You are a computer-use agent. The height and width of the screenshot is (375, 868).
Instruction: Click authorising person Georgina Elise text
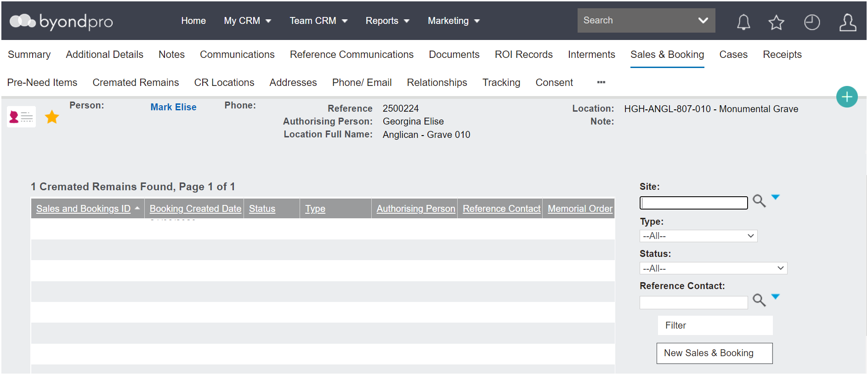tap(413, 121)
